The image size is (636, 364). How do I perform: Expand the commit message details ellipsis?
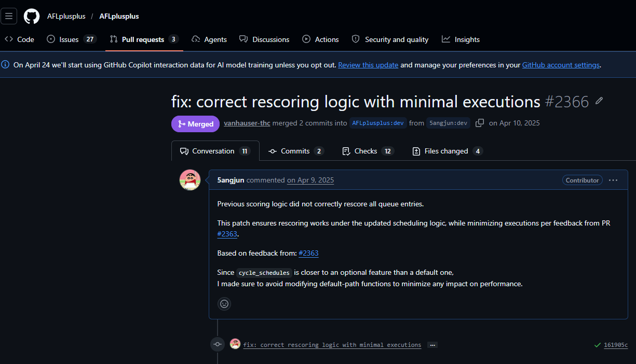(x=432, y=345)
